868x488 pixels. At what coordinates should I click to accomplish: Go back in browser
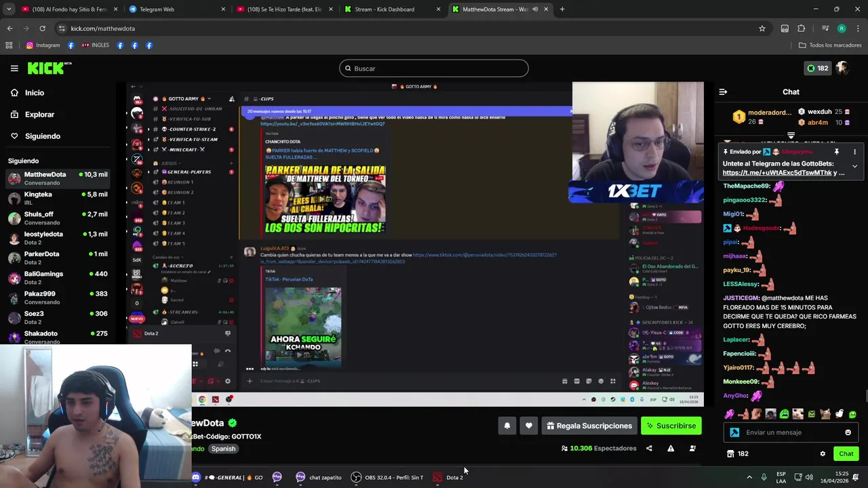[x=9, y=28]
